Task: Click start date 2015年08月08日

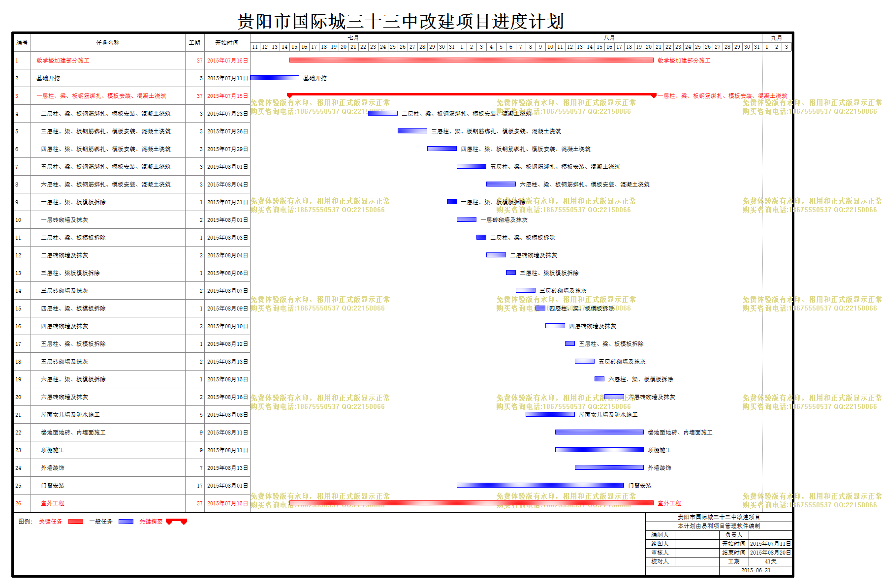Action: [x=227, y=415]
